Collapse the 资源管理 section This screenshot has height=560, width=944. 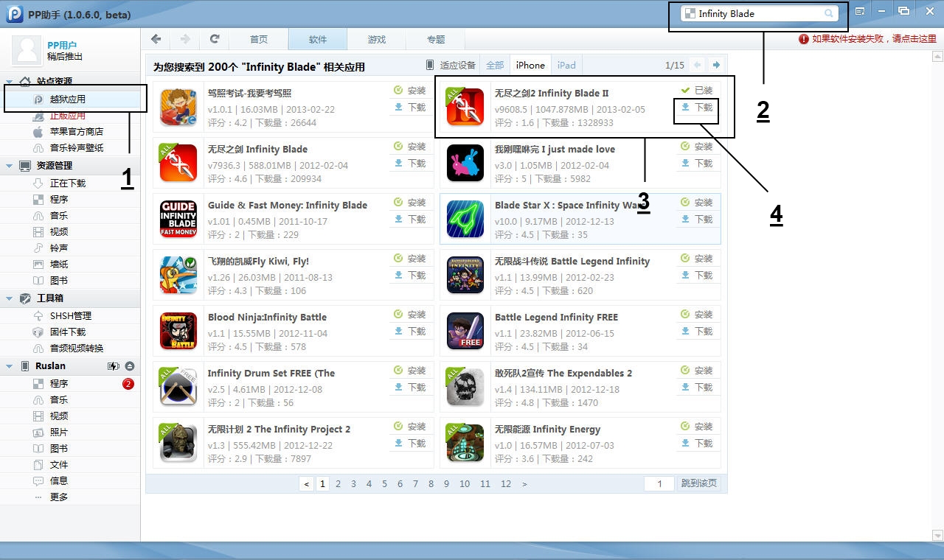10,166
